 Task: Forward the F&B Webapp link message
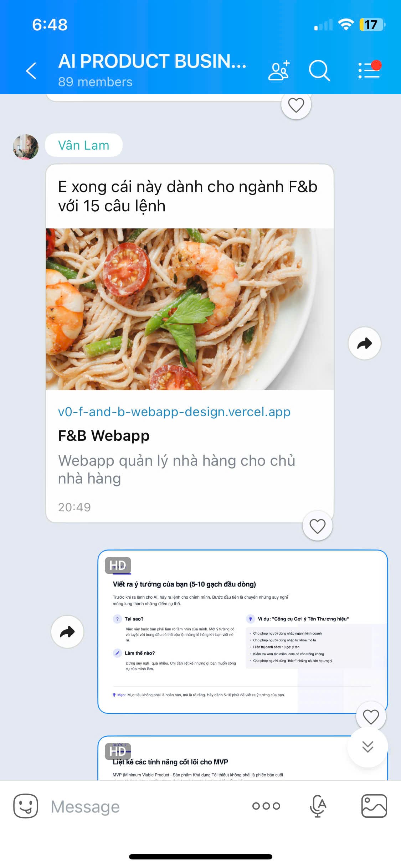coord(364,343)
